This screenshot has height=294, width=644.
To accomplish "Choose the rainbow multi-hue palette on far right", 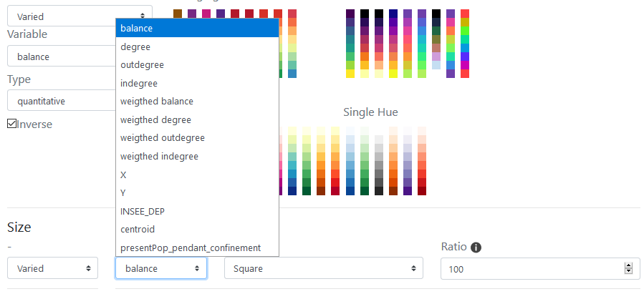I will click(464, 44).
